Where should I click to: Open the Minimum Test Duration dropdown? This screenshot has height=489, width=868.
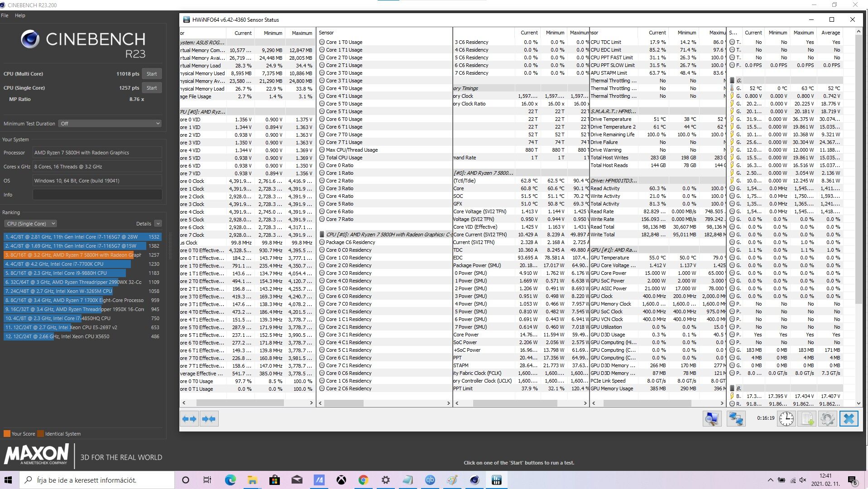click(110, 124)
